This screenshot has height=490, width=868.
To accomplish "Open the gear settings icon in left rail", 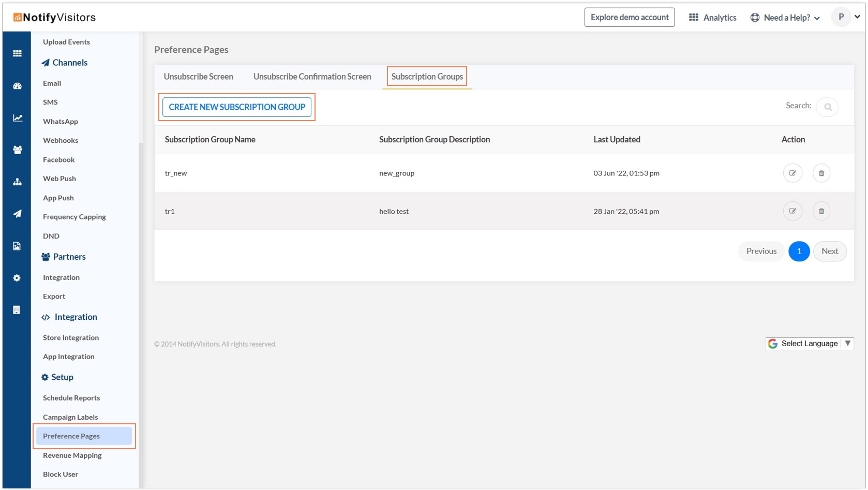I will [x=17, y=278].
